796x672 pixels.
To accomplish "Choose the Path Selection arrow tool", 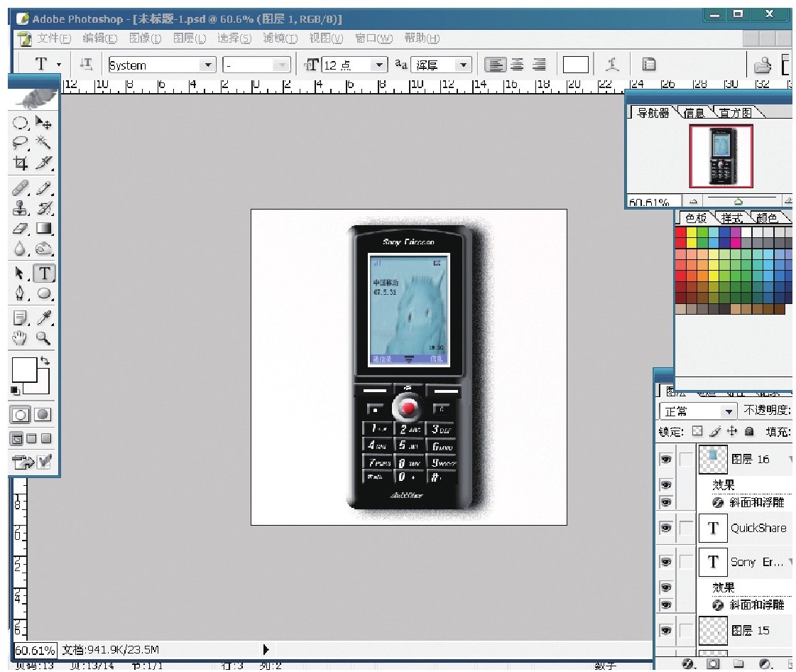I will (21, 273).
